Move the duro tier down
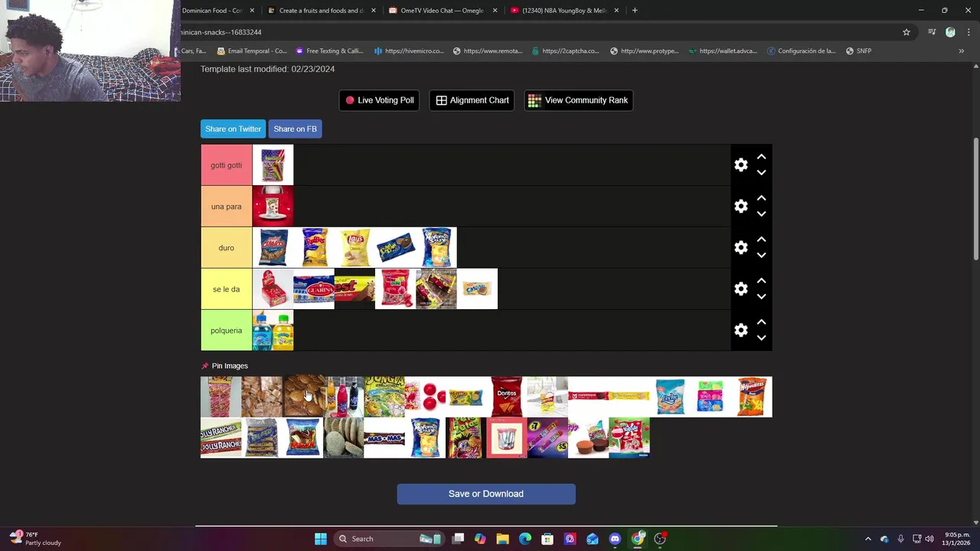Viewport: 980px width, 551px height. (761, 256)
